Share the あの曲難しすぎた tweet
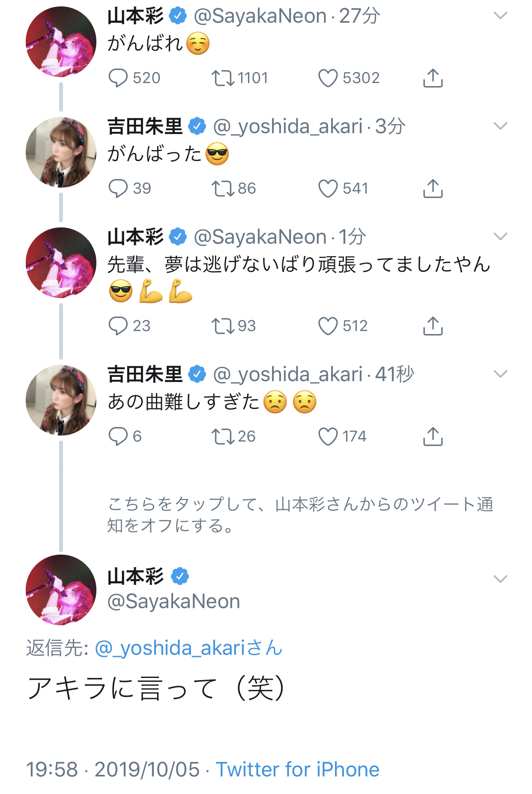The width and height of the screenshot is (532, 794). (433, 436)
